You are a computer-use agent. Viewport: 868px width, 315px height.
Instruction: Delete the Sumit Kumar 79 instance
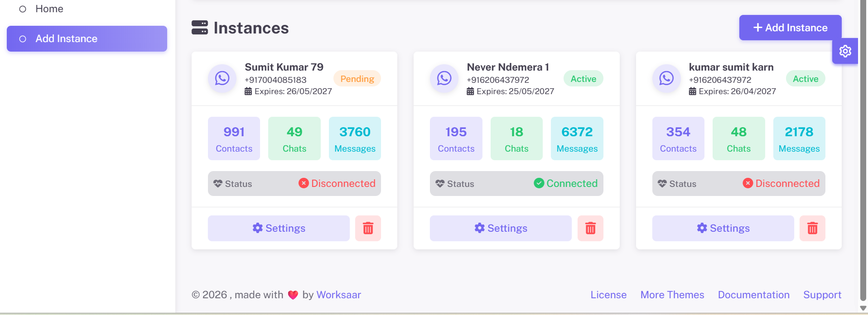[x=368, y=228]
